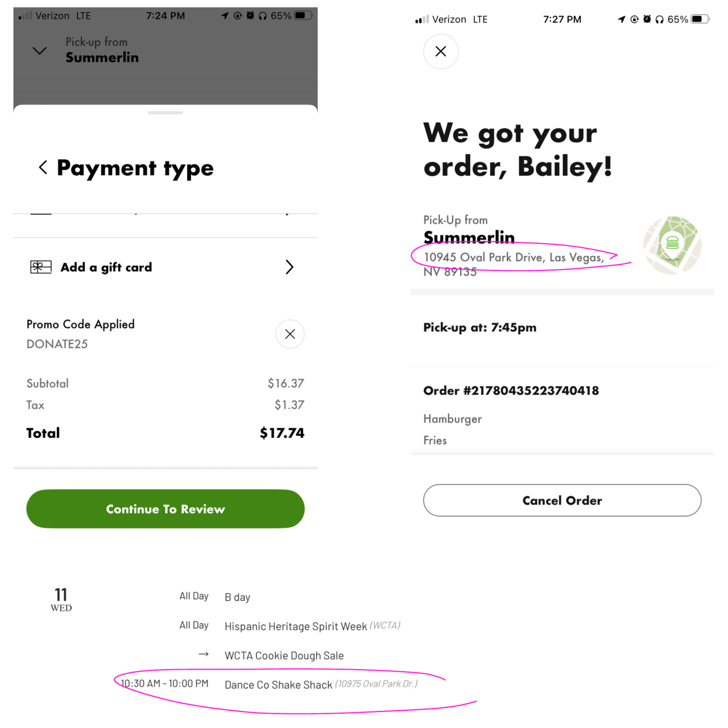Image resolution: width=728 pixels, height=728 pixels.
Task: Tap the Oval Park Drive address
Action: click(x=513, y=258)
